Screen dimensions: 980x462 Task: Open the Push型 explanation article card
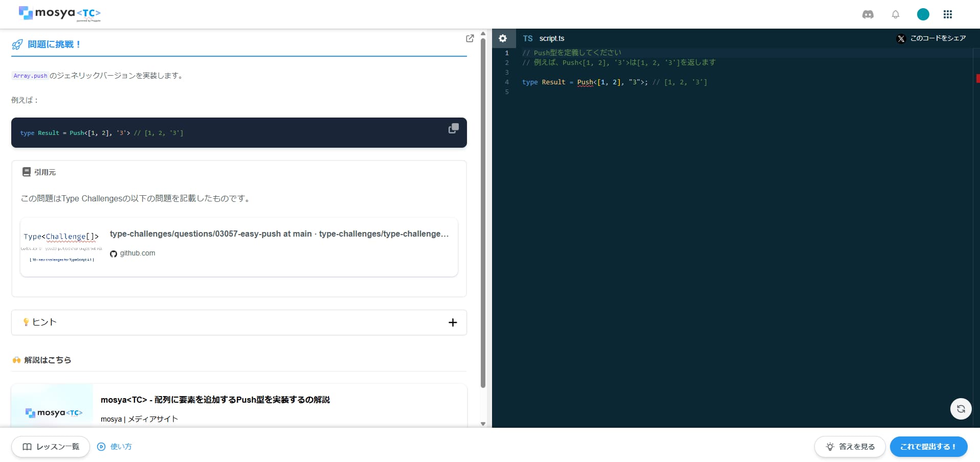239,405
